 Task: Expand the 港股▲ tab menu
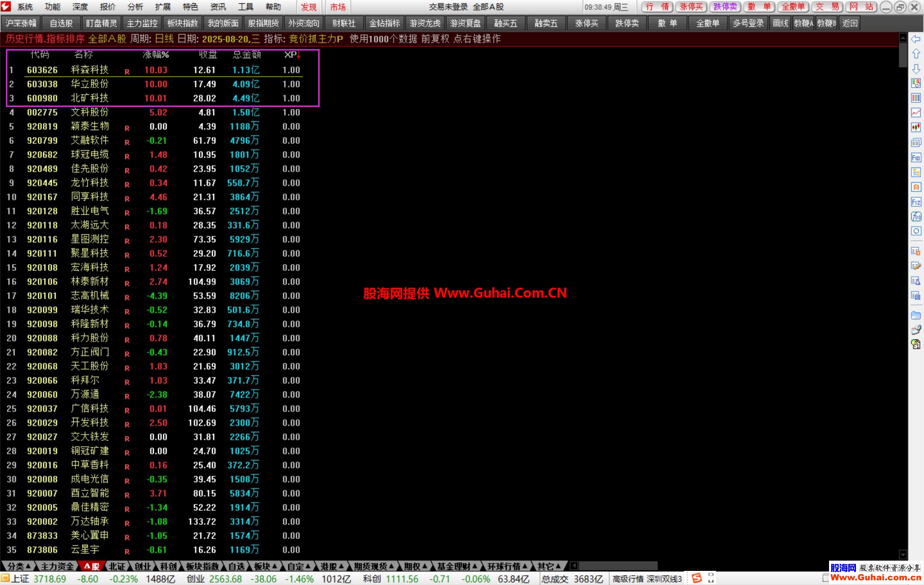tap(332, 566)
